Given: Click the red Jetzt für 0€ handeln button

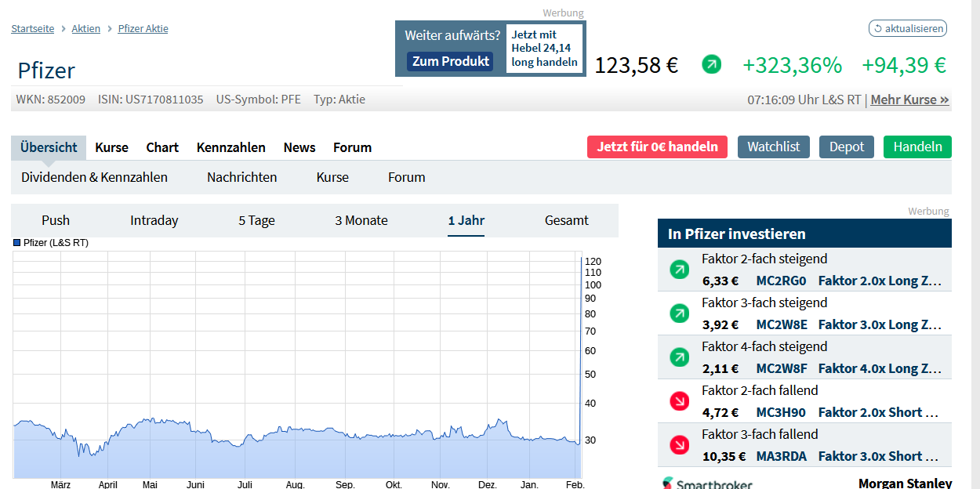Looking at the screenshot, I should click(x=657, y=147).
